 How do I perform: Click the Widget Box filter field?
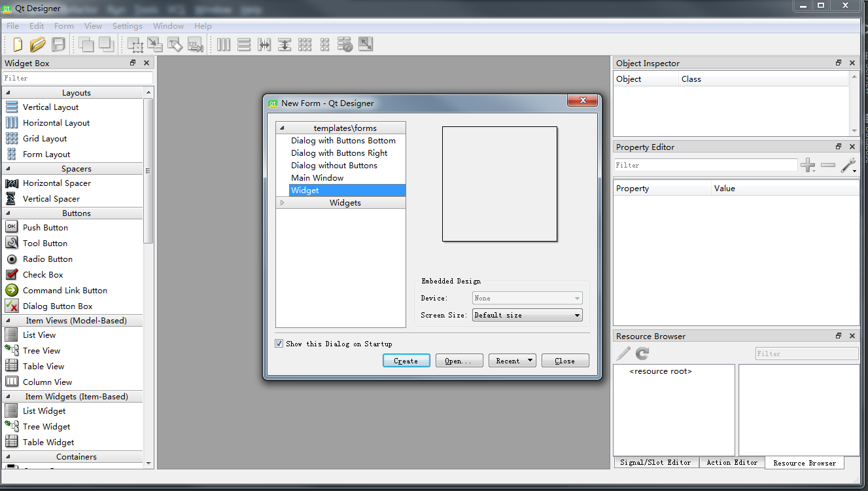click(77, 78)
